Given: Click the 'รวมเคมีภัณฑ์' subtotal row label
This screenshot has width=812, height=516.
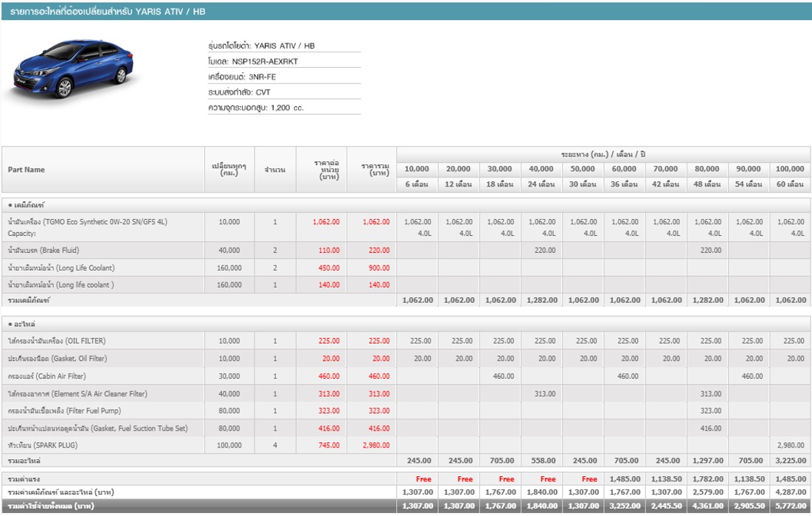Looking at the screenshot, I should pos(29,300).
